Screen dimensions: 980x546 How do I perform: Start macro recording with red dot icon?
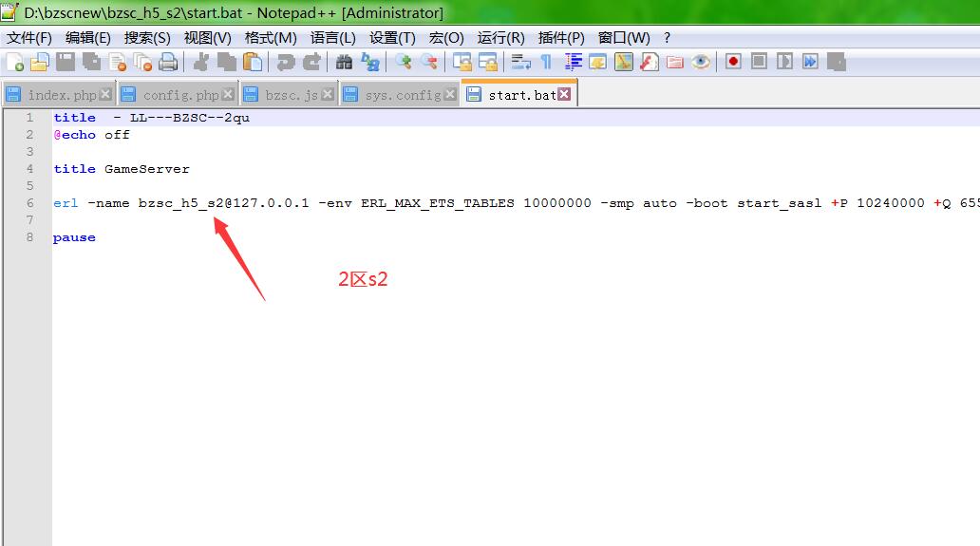[733, 62]
